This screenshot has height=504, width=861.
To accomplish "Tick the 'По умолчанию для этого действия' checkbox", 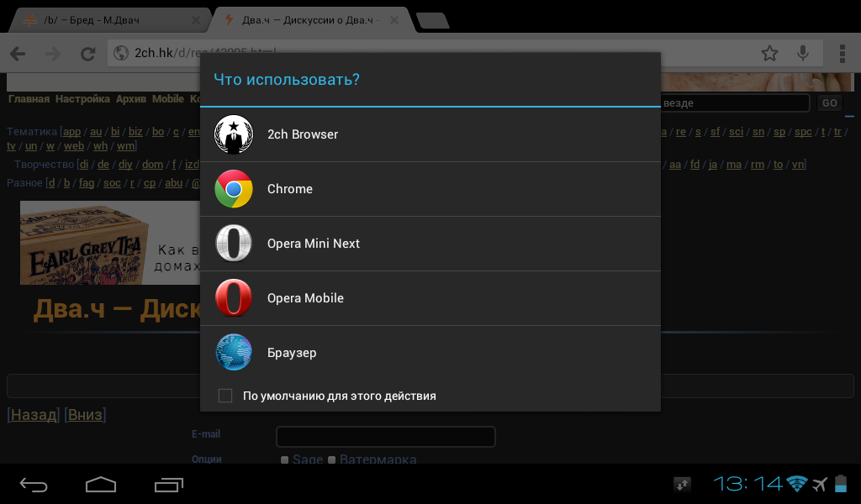I will click(x=225, y=396).
